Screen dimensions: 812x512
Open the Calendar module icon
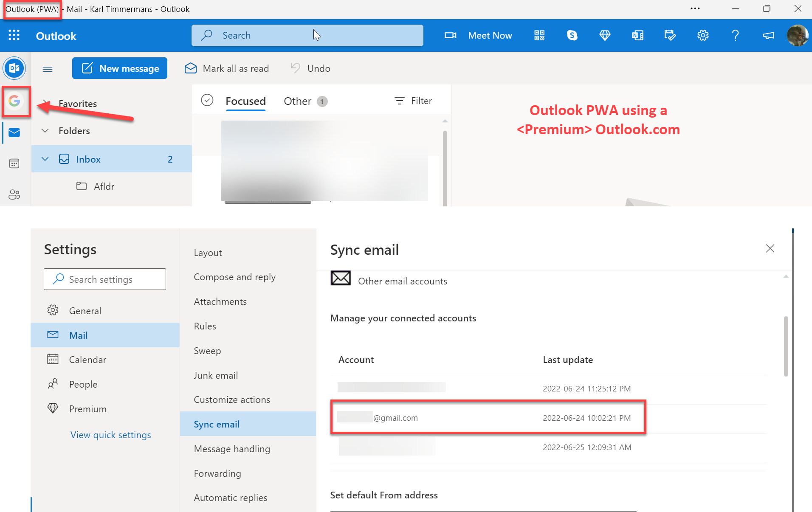(14, 163)
